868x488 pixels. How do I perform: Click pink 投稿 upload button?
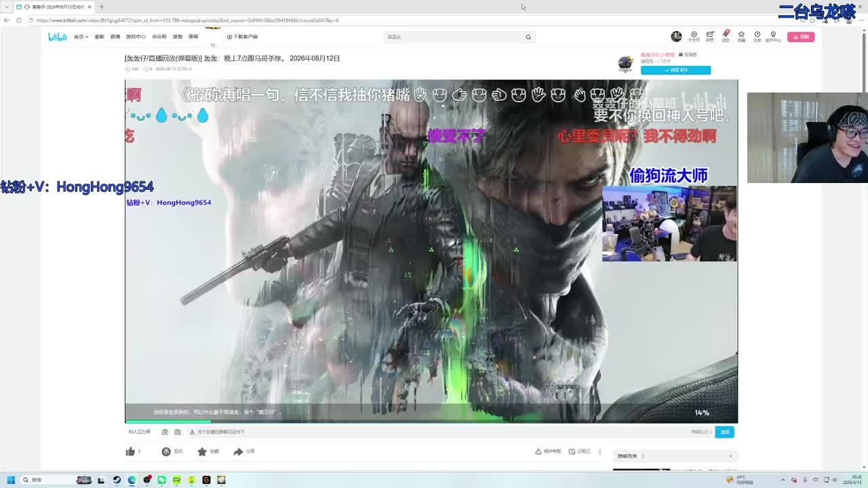point(801,37)
